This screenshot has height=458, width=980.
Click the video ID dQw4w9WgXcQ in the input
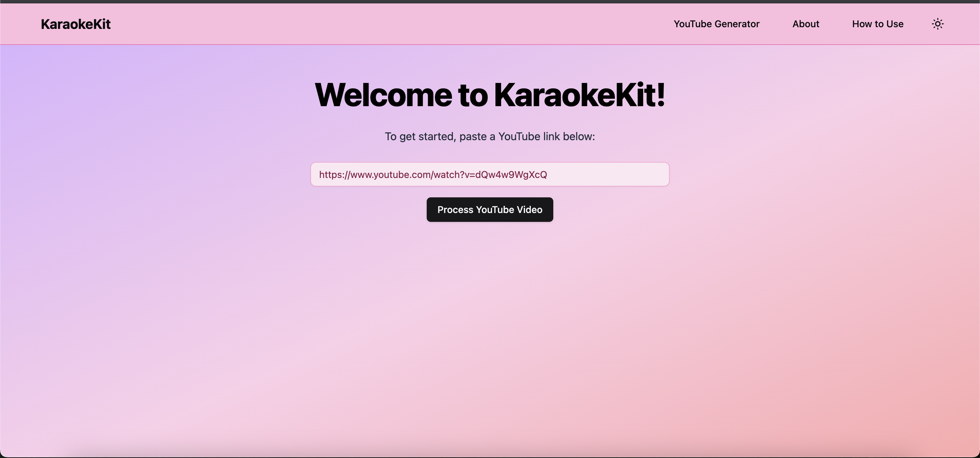point(511,175)
